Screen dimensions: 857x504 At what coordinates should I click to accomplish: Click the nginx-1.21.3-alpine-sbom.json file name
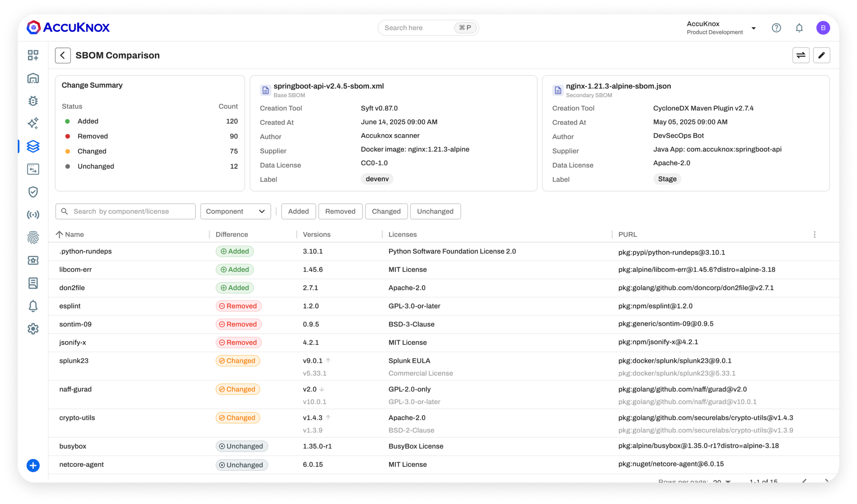coord(619,86)
